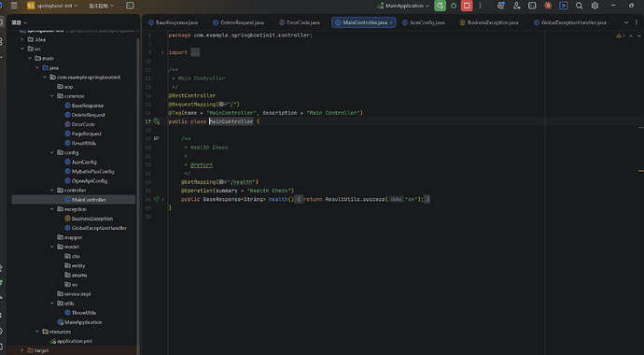644x355 pixels.
Task: Show hidden editor tabs chevron
Action: (x=626, y=22)
